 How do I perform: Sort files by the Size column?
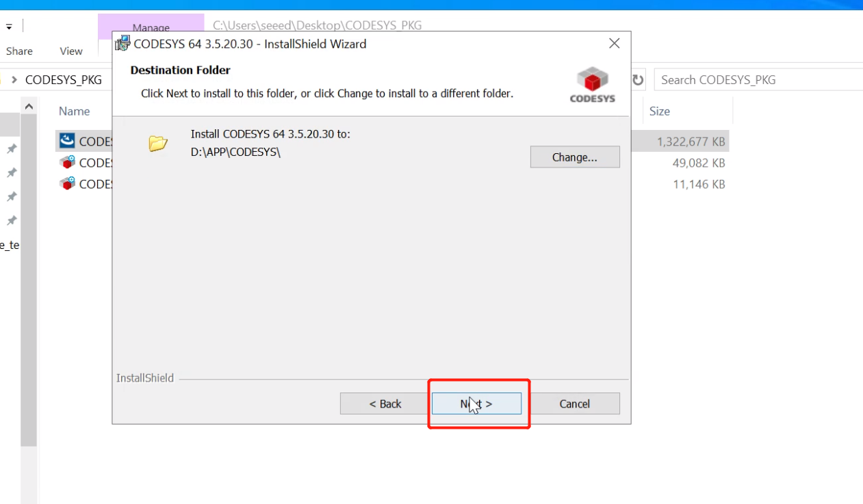660,111
